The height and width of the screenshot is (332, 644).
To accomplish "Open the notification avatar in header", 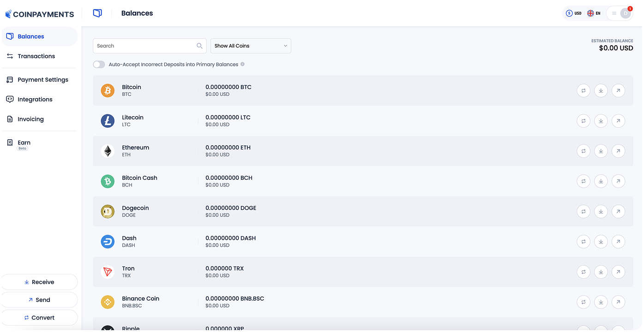I will [625, 13].
